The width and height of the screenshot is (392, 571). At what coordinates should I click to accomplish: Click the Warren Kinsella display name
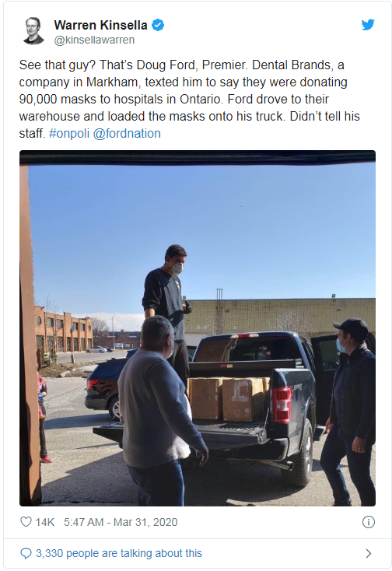101,25
